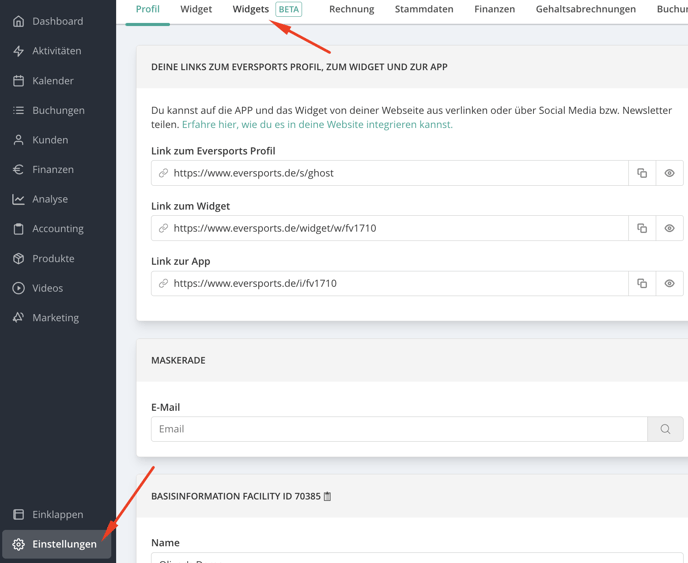Open the Marketing megaphone icon

tap(18, 318)
